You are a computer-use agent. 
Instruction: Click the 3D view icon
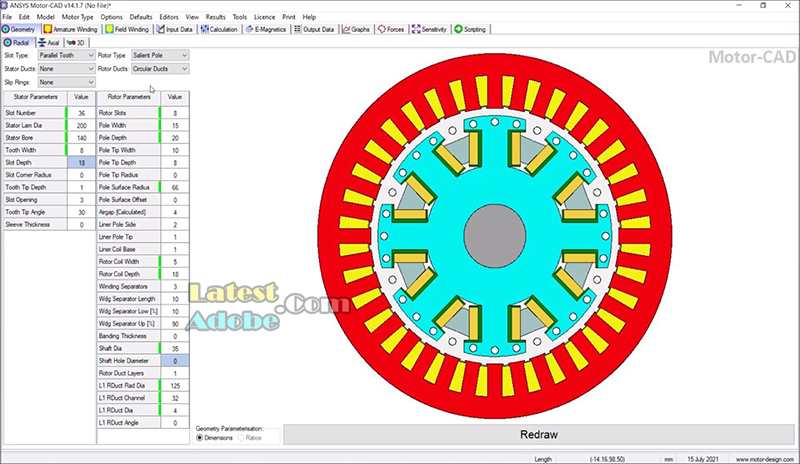71,42
